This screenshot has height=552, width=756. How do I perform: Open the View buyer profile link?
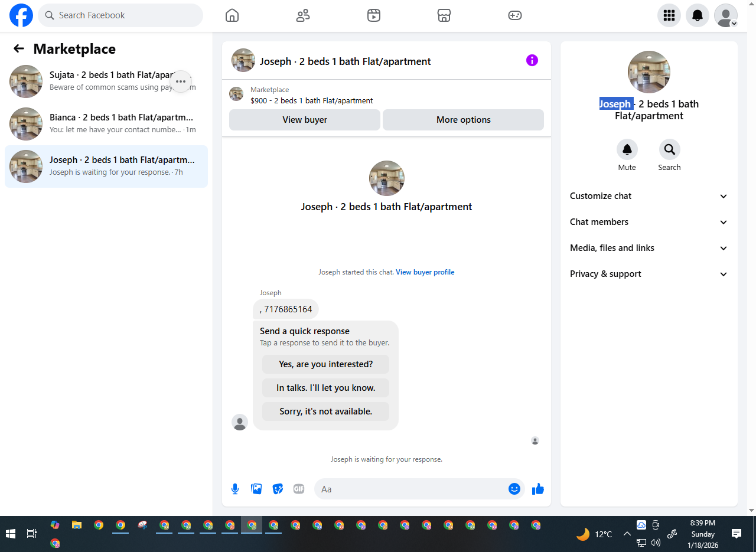tap(425, 272)
